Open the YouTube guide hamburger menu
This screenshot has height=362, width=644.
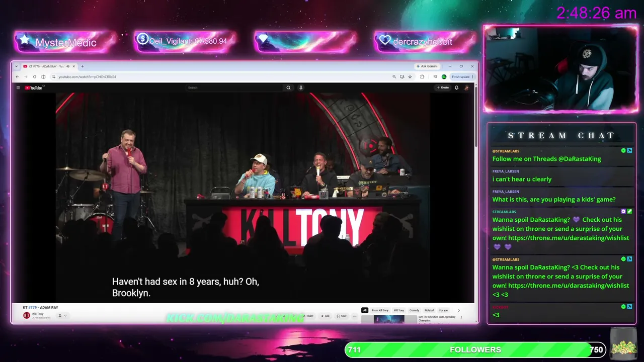point(18,87)
